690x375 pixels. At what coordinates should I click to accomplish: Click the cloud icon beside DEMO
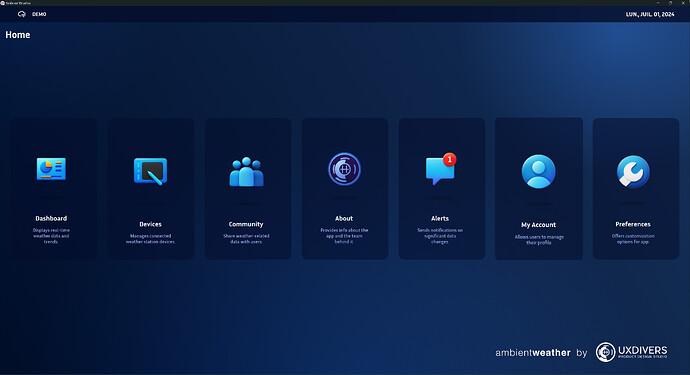pyautogui.click(x=22, y=14)
